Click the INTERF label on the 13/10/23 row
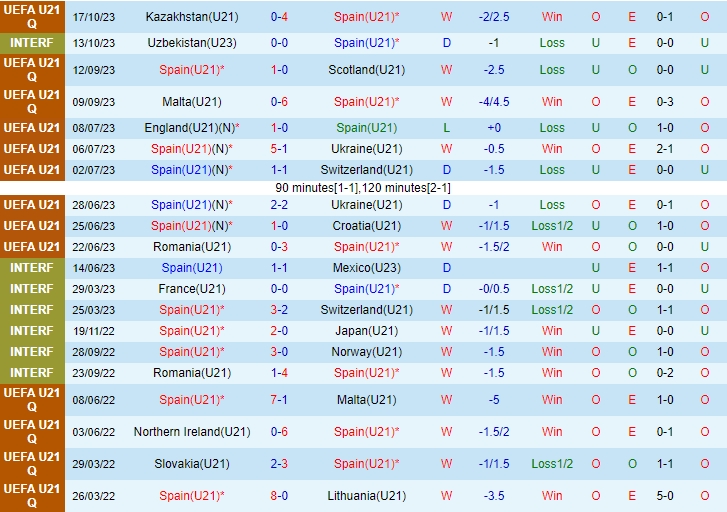This screenshot has height=512, width=727. pyautogui.click(x=32, y=43)
